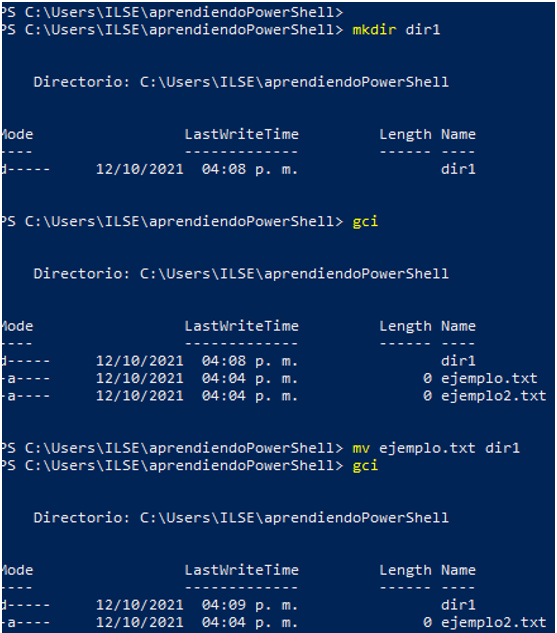
Task: Click the empty first prompt line at top
Action: pyautogui.click(x=172, y=13)
